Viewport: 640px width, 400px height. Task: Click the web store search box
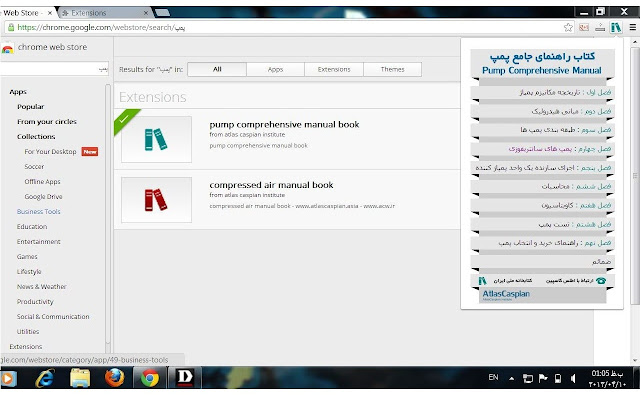click(x=54, y=69)
